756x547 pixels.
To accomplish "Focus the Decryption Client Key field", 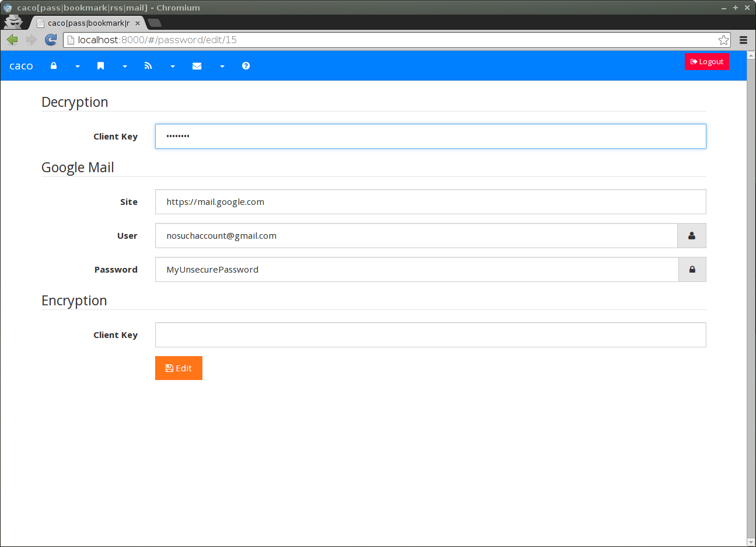I will [x=430, y=136].
